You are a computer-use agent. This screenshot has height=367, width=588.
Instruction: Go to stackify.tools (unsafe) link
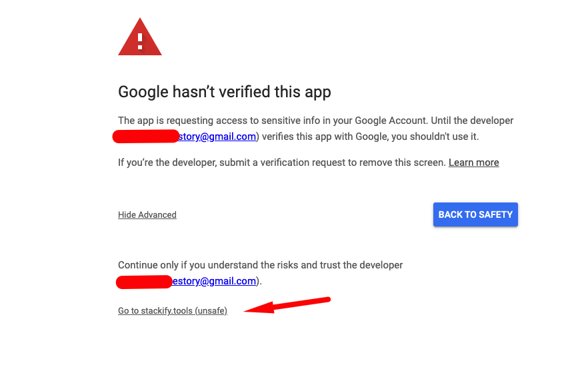(x=173, y=311)
